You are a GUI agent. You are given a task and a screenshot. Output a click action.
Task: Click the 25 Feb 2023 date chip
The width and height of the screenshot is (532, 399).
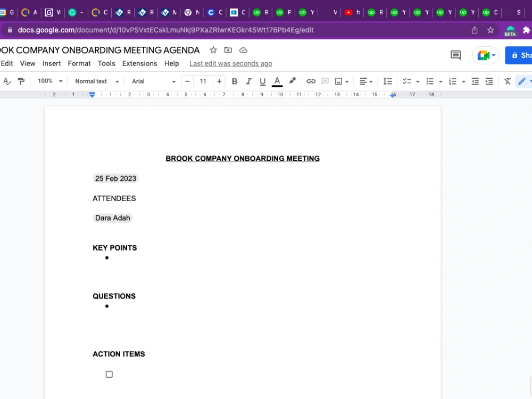tap(115, 178)
